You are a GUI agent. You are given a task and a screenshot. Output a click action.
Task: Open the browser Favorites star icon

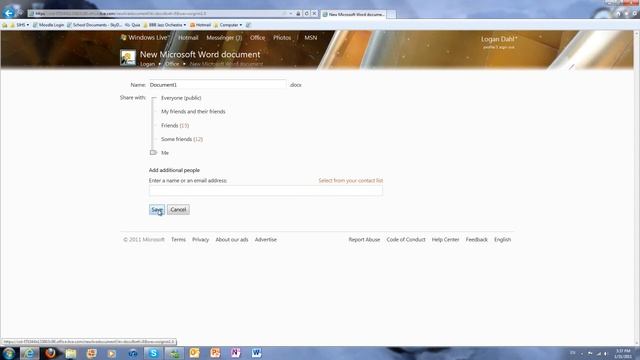click(627, 13)
